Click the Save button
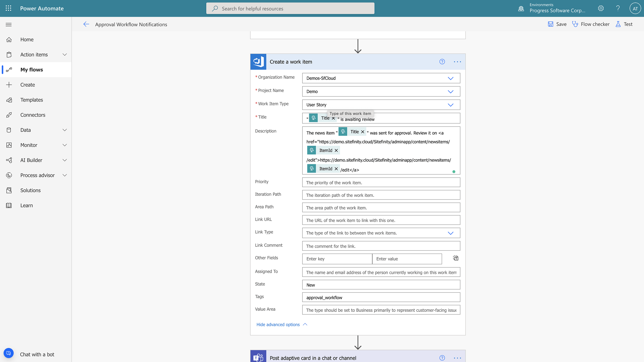644x362 pixels. tap(557, 24)
